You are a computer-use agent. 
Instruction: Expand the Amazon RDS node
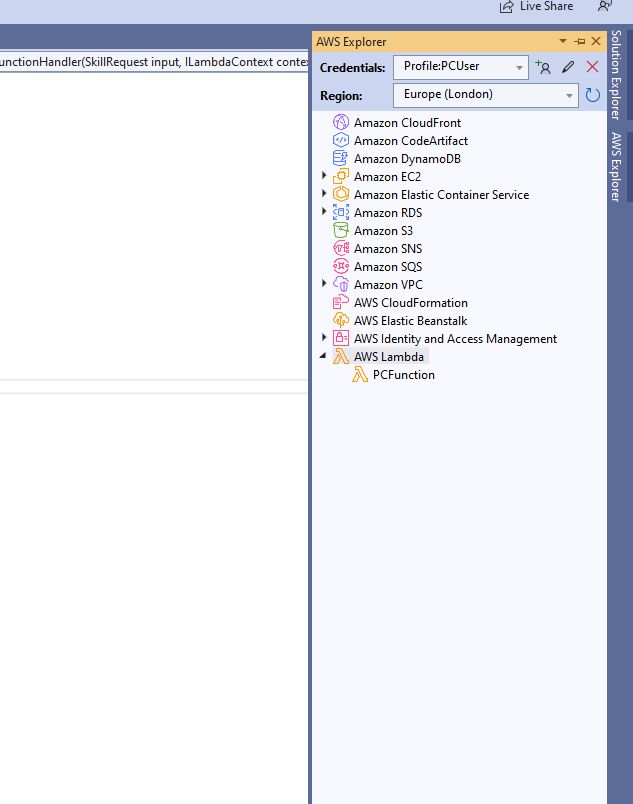pos(324,211)
